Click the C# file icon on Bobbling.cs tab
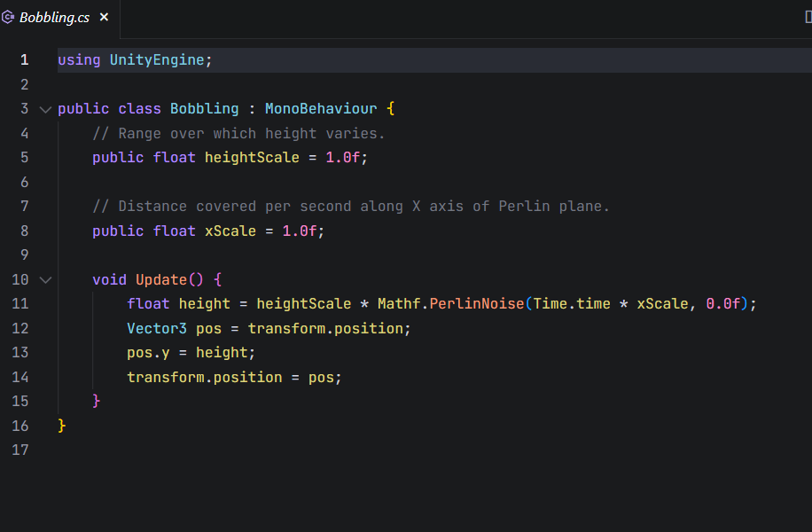 coord(8,18)
